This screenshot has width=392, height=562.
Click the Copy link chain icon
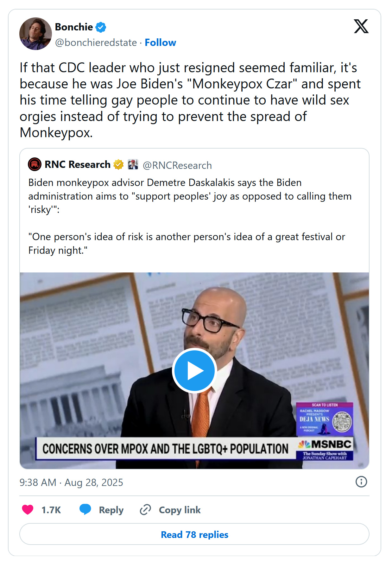pyautogui.click(x=145, y=509)
